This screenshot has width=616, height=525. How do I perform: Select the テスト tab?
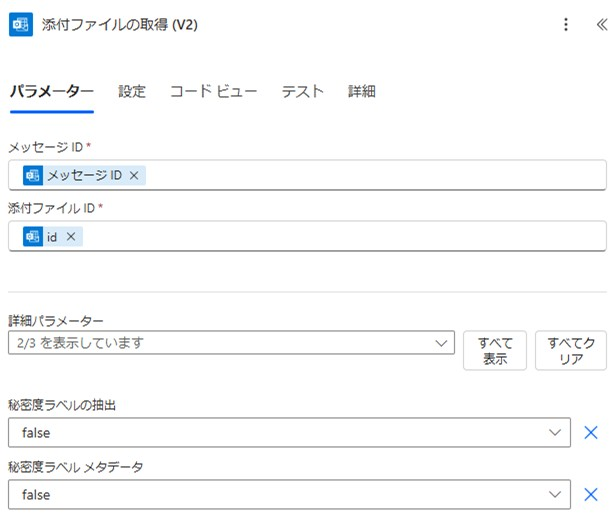click(302, 92)
